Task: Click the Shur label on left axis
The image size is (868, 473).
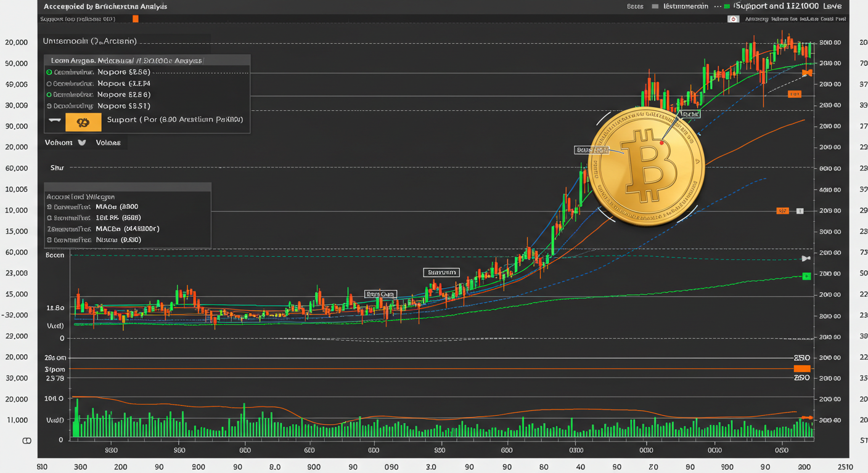Action: 57,168
